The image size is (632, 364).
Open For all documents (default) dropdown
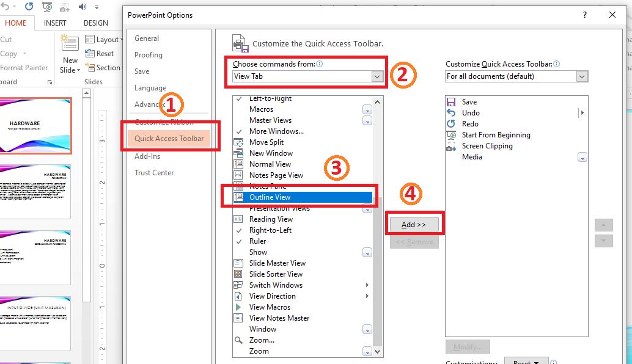point(582,76)
